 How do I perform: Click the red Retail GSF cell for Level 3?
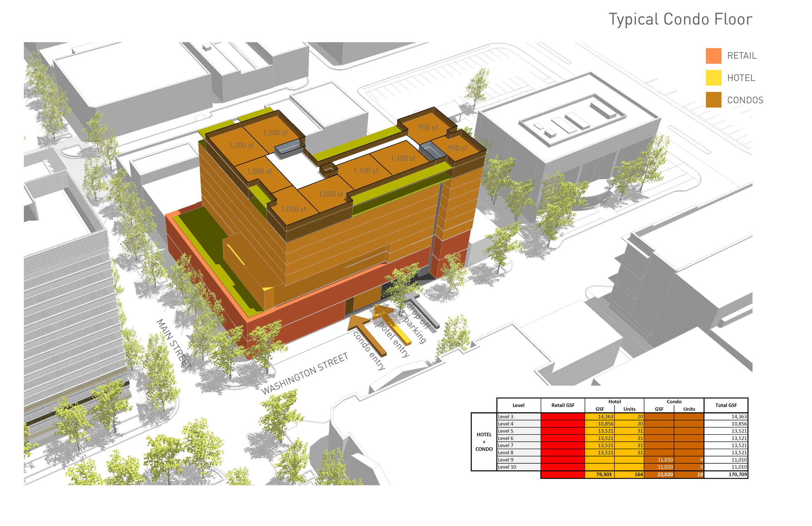click(563, 417)
